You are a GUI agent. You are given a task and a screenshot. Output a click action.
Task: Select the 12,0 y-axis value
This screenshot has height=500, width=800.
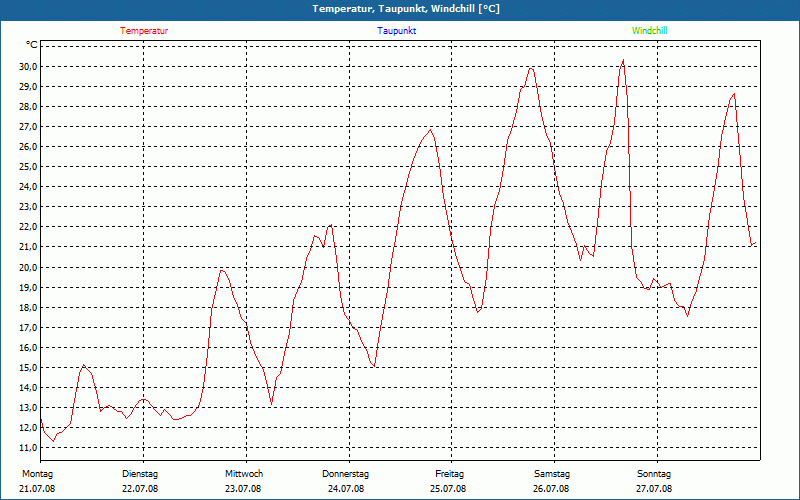(x=28, y=428)
